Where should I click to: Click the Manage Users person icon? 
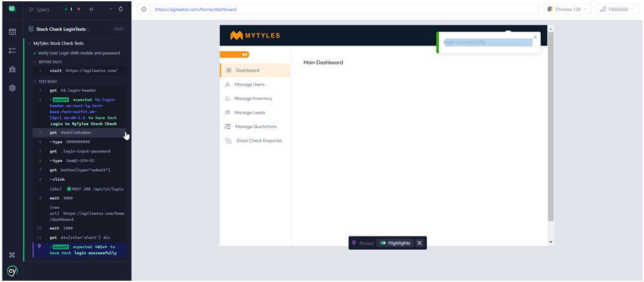point(228,85)
